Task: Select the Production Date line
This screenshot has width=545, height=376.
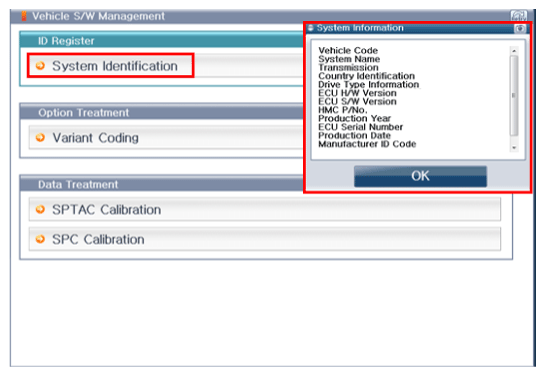Action: [x=355, y=136]
